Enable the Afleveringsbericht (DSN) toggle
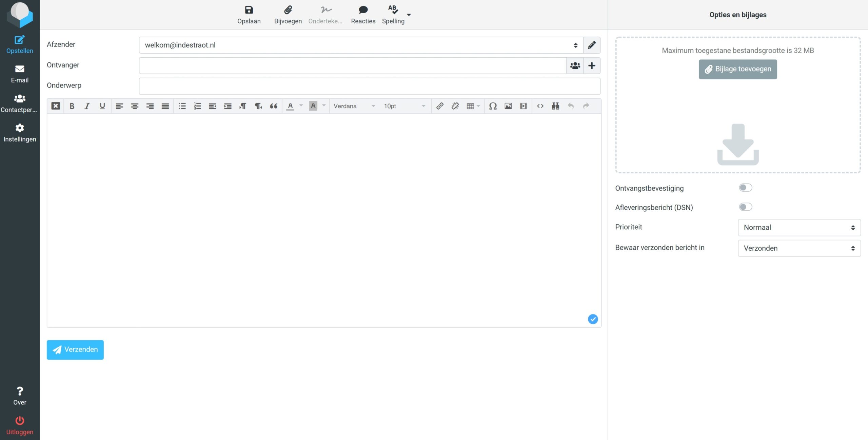868x440 pixels. [x=745, y=207]
